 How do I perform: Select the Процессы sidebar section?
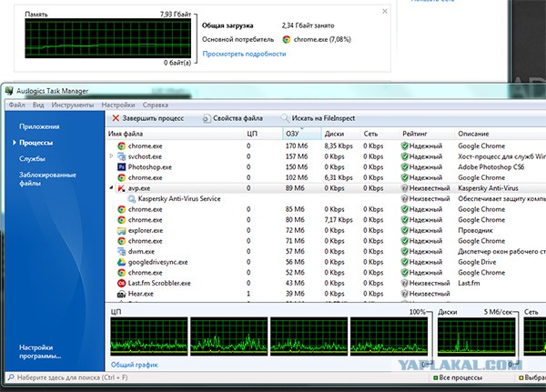pos(35,143)
